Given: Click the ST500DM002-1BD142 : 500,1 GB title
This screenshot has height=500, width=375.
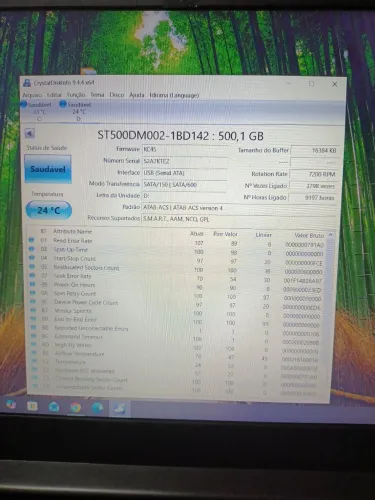Looking at the screenshot, I should (180, 136).
